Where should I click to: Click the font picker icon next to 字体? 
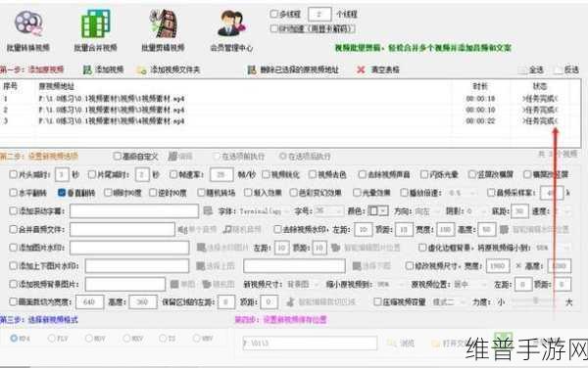coord(208,210)
